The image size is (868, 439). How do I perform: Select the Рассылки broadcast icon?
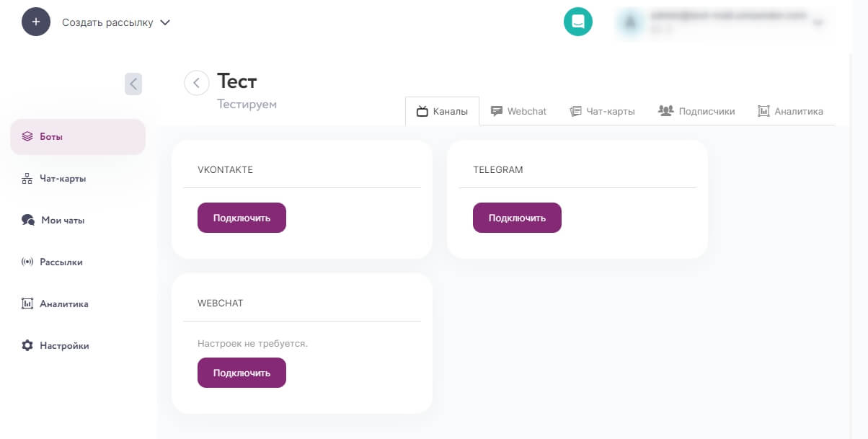(x=27, y=262)
